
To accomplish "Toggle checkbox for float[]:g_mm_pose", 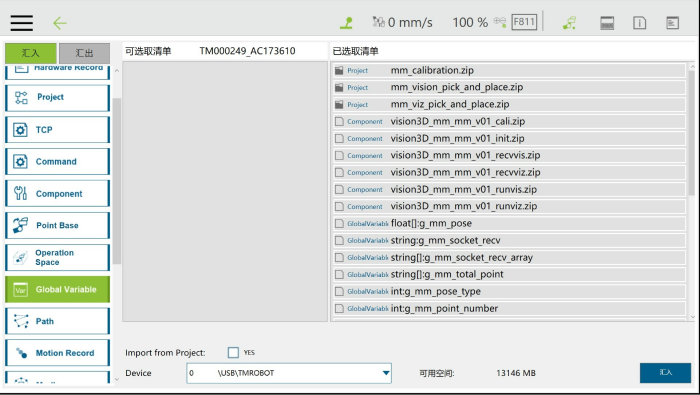I will point(339,224).
